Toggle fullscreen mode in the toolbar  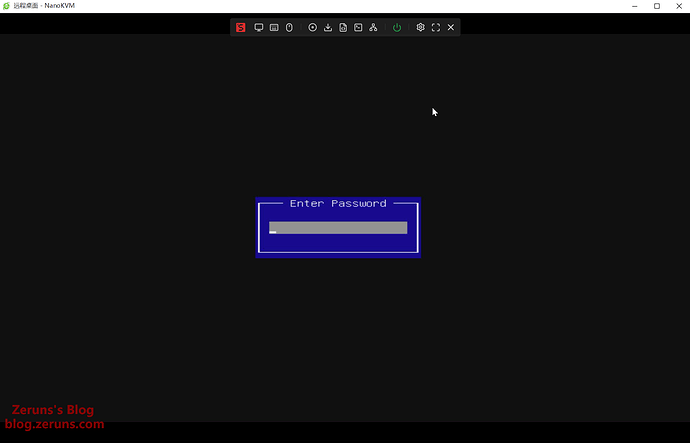(436, 28)
